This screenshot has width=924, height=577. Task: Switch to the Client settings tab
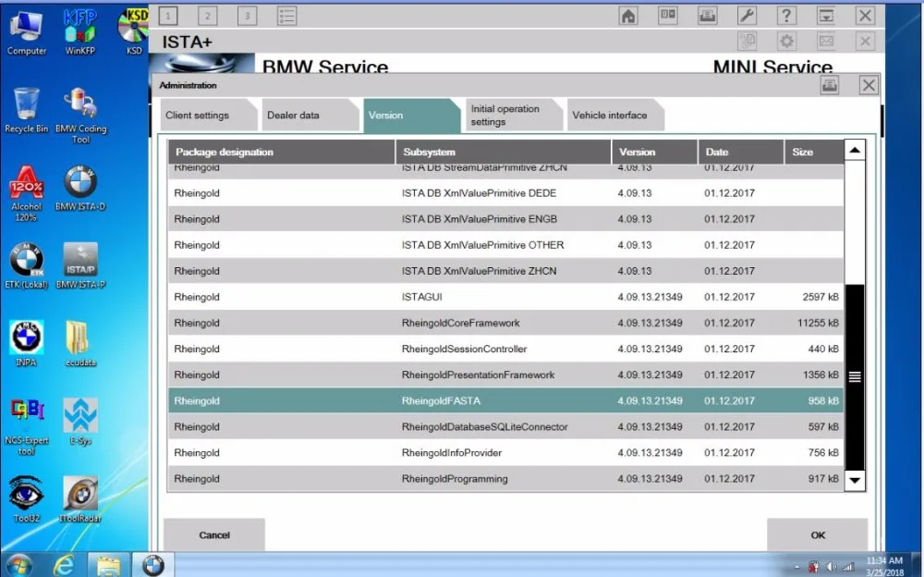(x=209, y=115)
